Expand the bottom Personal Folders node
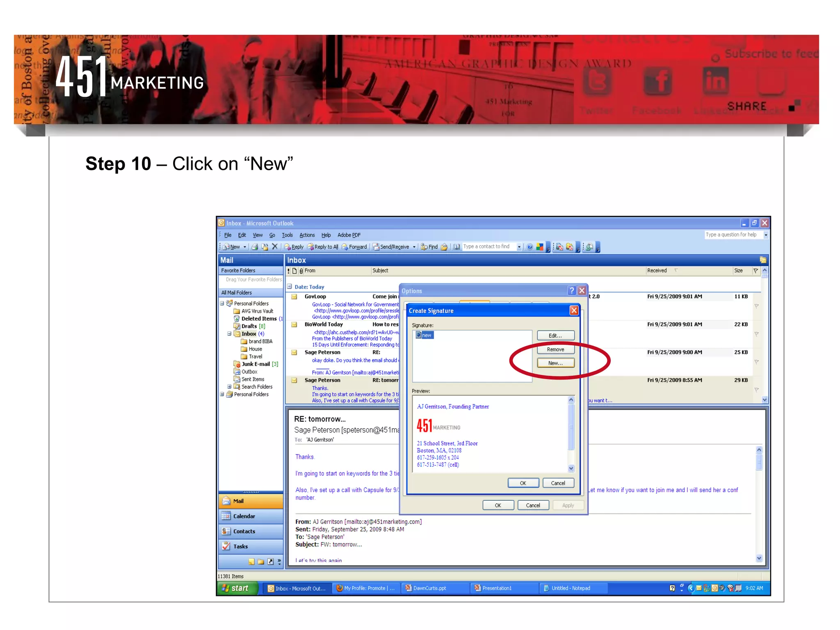 click(222, 395)
